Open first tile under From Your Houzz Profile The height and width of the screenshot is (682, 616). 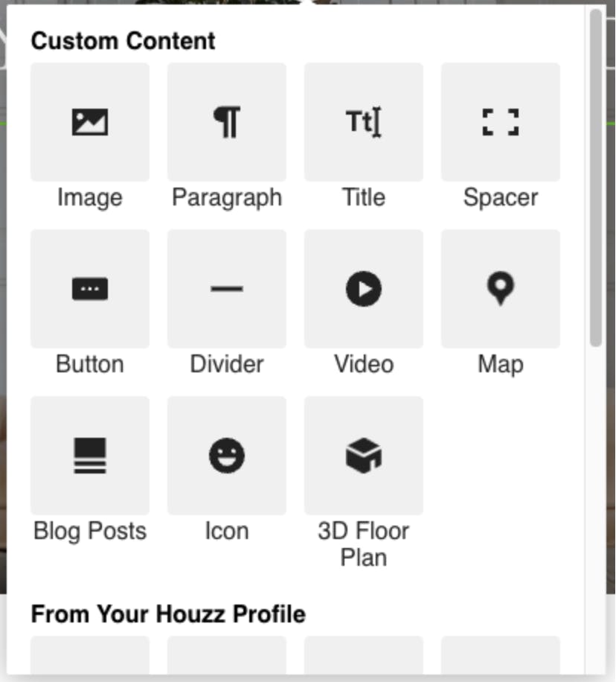click(90, 655)
